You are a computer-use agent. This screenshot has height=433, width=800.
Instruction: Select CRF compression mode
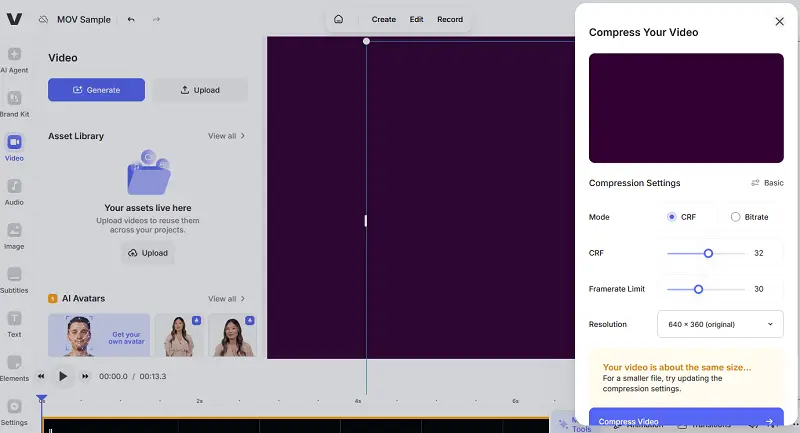pos(682,217)
